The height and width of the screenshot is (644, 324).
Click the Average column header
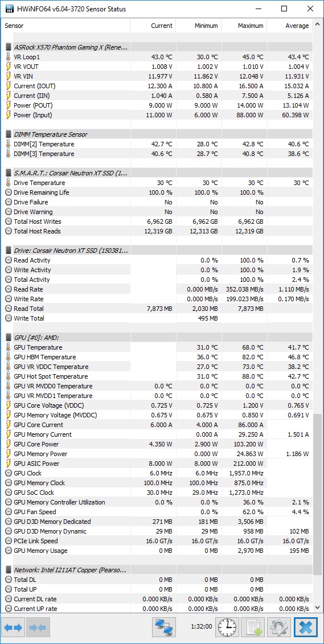click(x=289, y=26)
